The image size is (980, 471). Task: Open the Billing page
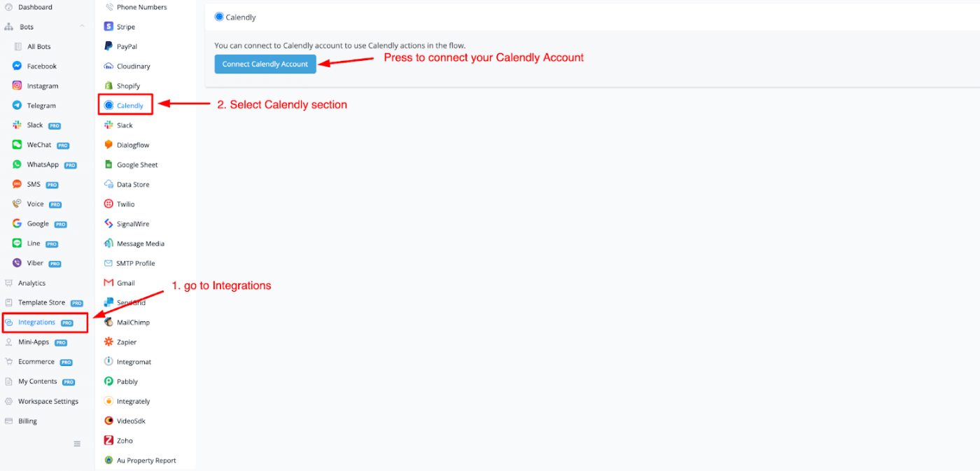pos(27,421)
